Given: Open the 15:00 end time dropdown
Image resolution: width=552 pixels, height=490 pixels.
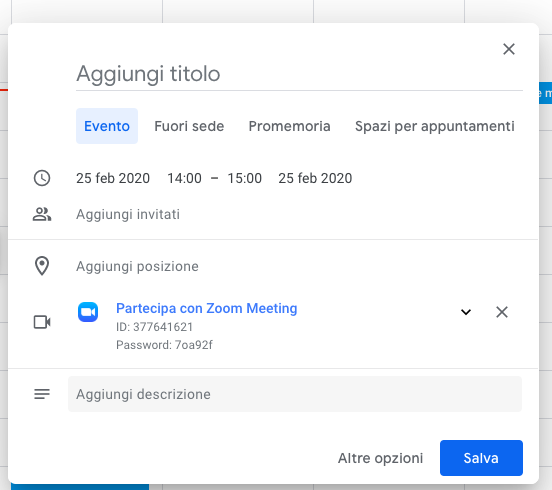Looking at the screenshot, I should coord(245,178).
